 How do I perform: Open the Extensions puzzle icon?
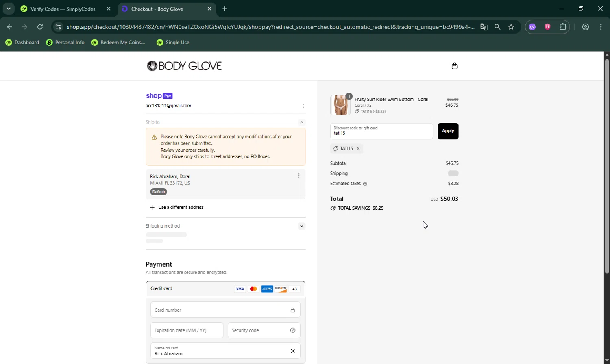pyautogui.click(x=563, y=27)
